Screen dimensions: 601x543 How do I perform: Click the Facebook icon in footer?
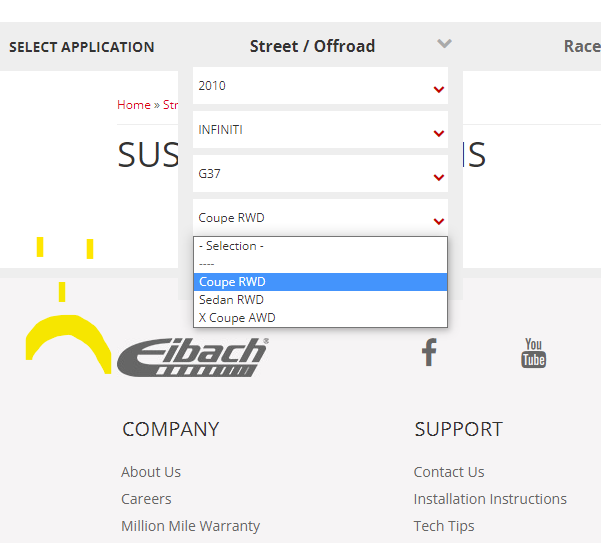tap(429, 352)
